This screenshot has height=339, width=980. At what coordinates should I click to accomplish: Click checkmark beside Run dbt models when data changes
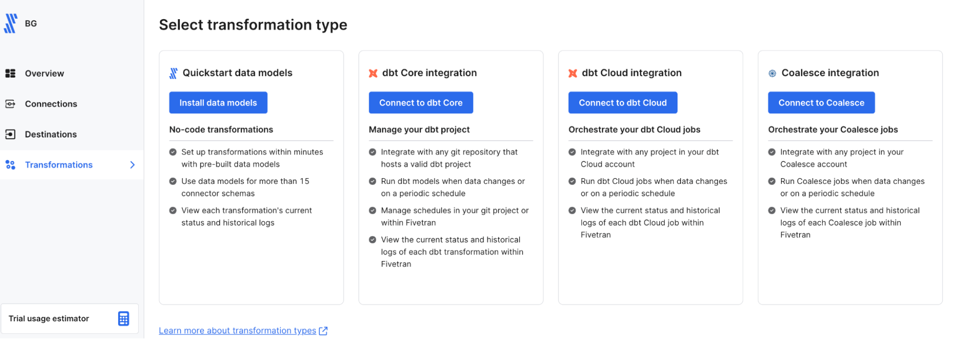[x=373, y=181]
